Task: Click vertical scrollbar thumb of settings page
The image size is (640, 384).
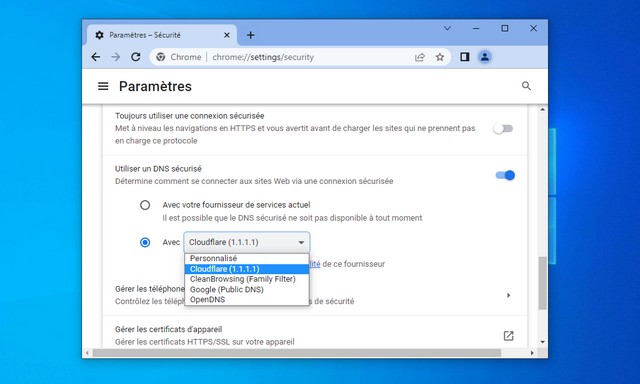Action: point(542,283)
